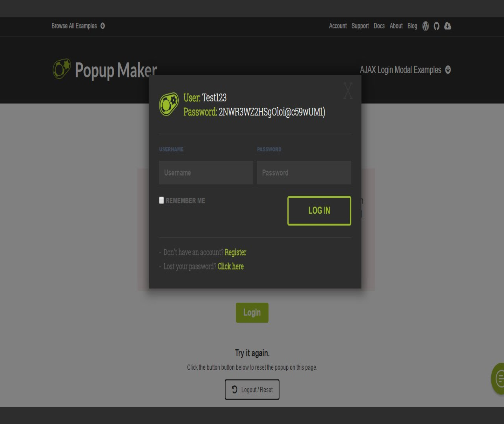The image size is (504, 424).
Task: Click the Remember Me label text
Action: [x=185, y=201]
